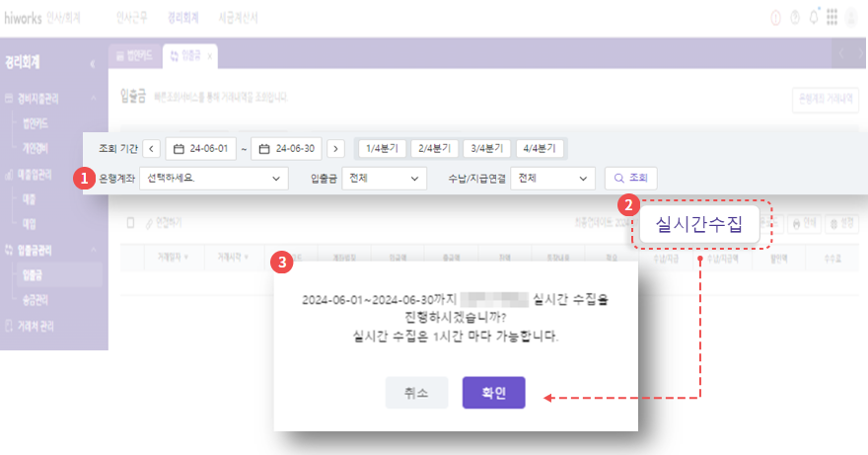Image resolution: width=868 pixels, height=455 pixels.
Task: Switch to the 법인카드 tab
Action: point(134,56)
